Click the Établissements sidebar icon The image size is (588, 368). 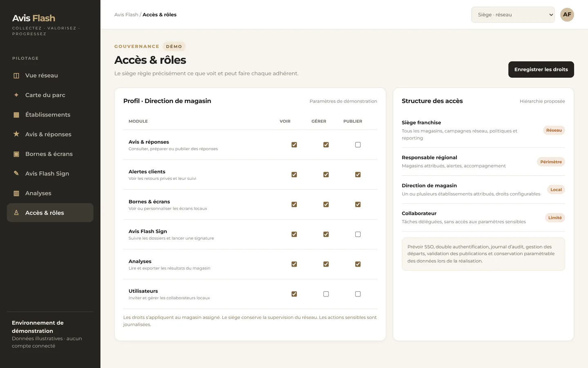16,115
